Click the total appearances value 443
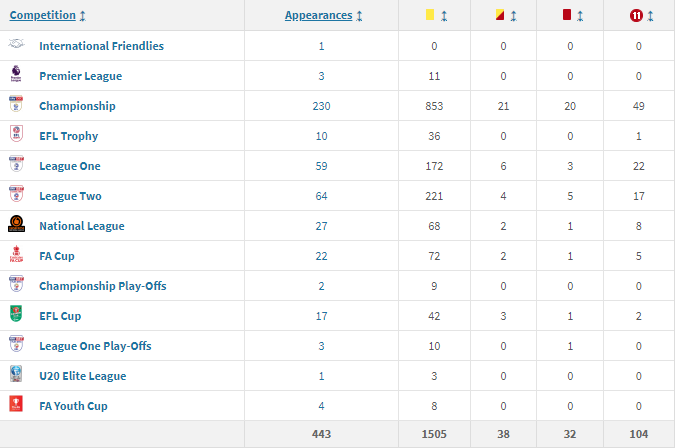Viewport: 675px width, 448px height. (x=321, y=435)
